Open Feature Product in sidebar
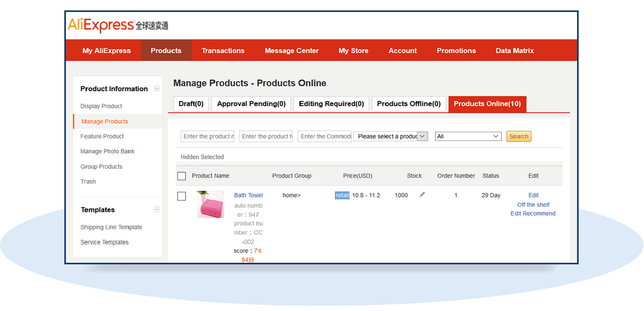Image resolution: width=644 pixels, height=311 pixels. (102, 136)
